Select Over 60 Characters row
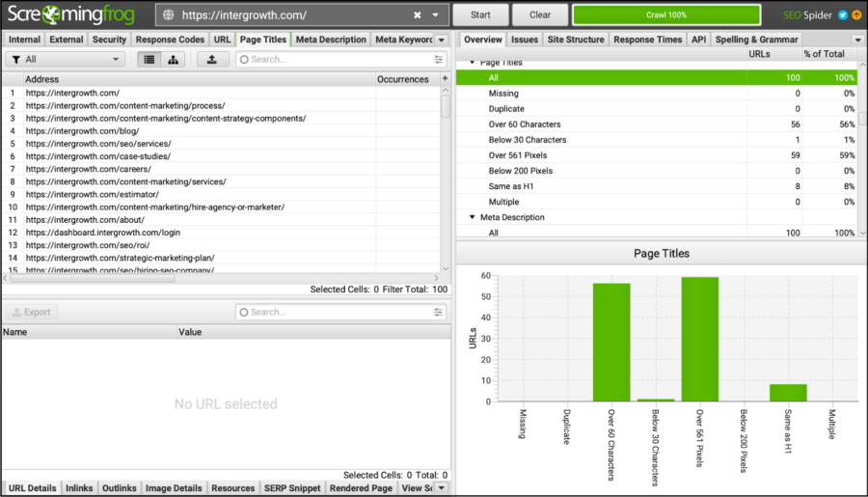Viewport: 868px width, 497px height. tap(657, 124)
